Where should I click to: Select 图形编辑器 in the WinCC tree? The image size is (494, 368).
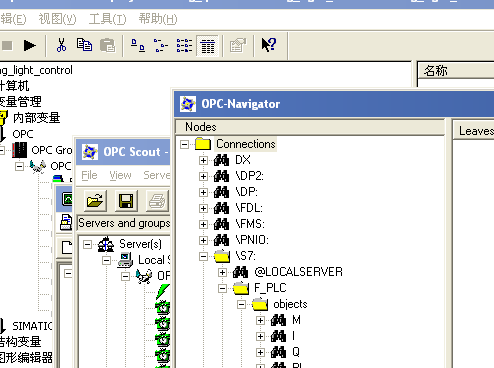(26, 358)
